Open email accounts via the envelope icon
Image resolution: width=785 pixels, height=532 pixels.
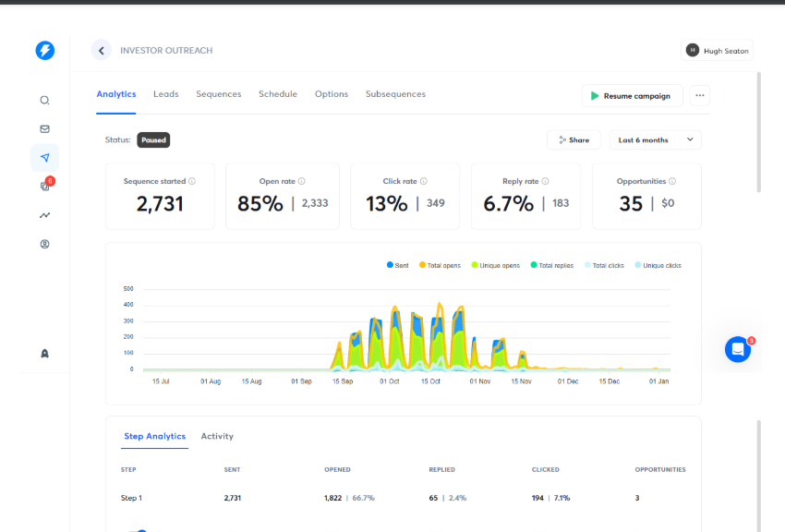click(44, 129)
